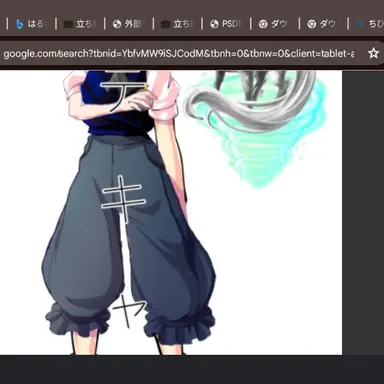Viewport: 384px width, 384px height.
Task: Click the globe icon of the 外部 bookmark
Action: click(x=117, y=24)
